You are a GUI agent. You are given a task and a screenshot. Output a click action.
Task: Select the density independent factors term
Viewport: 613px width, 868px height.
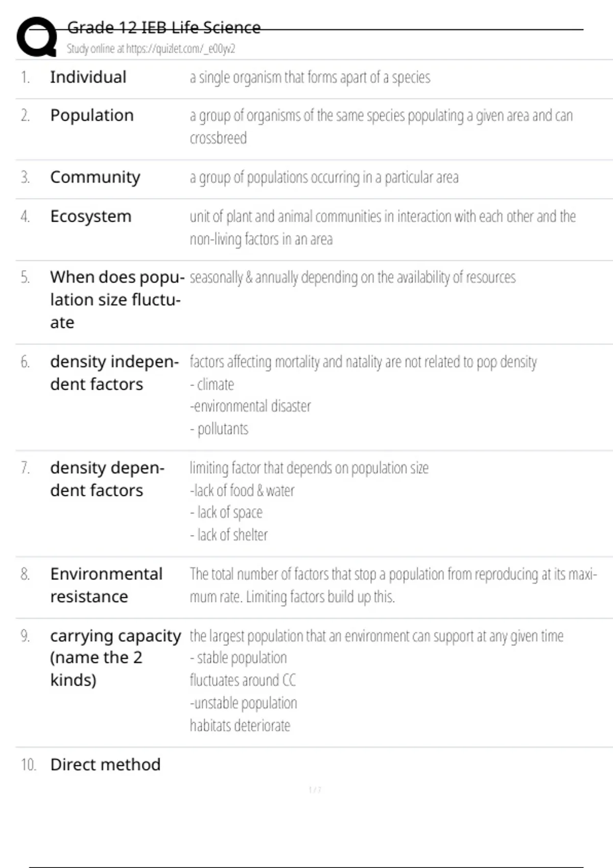[114, 373]
